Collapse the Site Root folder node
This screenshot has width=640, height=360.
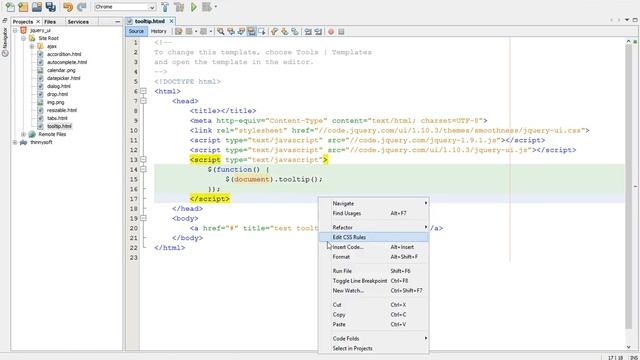(x=23, y=38)
